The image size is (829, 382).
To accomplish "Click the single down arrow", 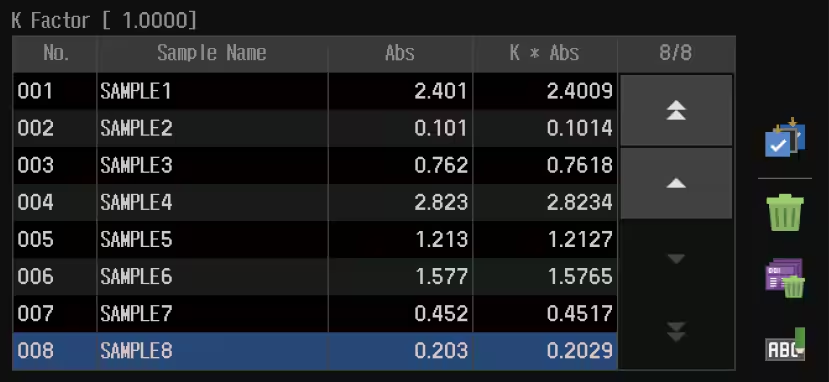I will click(x=676, y=258).
